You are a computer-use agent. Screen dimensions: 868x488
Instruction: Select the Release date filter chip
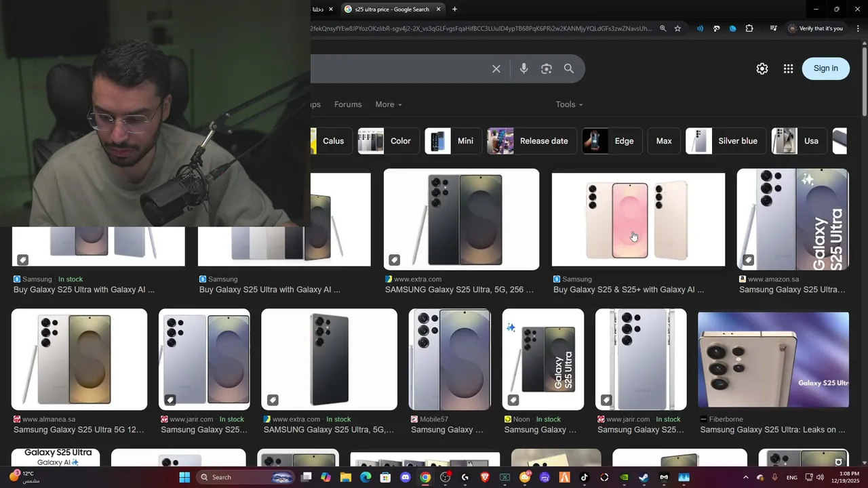tap(532, 141)
